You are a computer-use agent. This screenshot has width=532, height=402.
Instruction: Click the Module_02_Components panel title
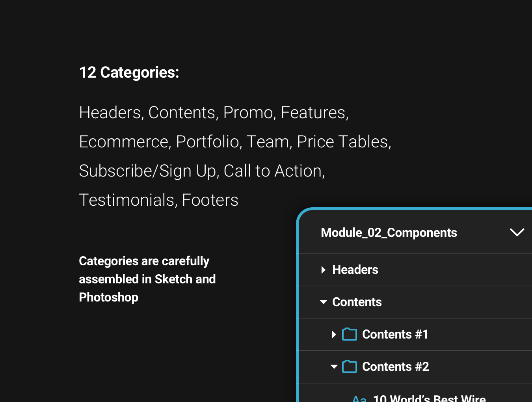click(389, 233)
